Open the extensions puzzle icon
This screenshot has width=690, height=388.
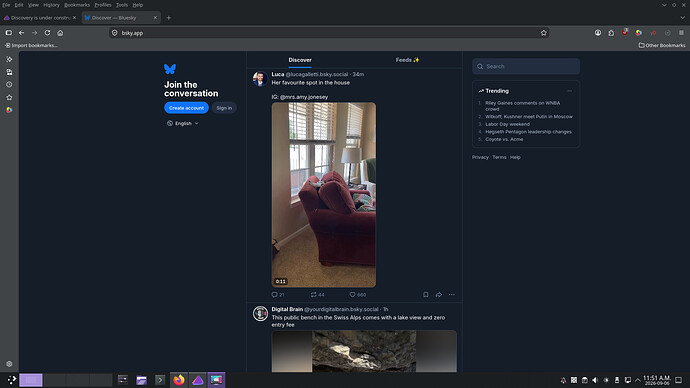click(x=611, y=33)
